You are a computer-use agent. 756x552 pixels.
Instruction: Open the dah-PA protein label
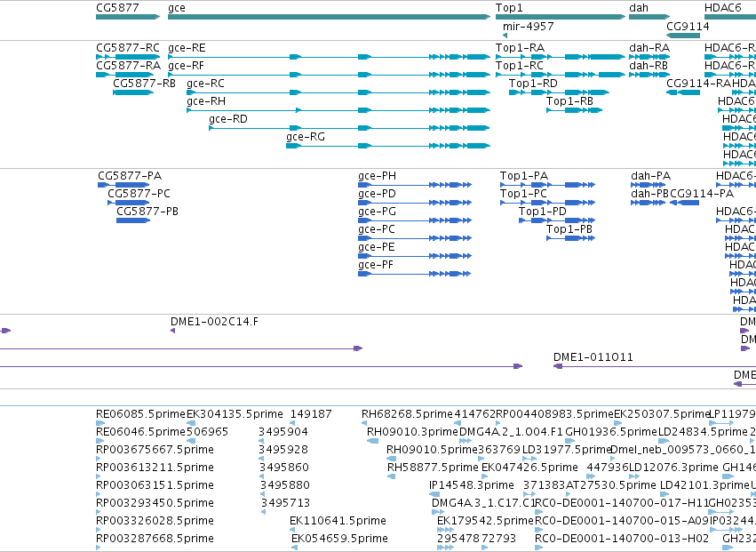point(651,176)
